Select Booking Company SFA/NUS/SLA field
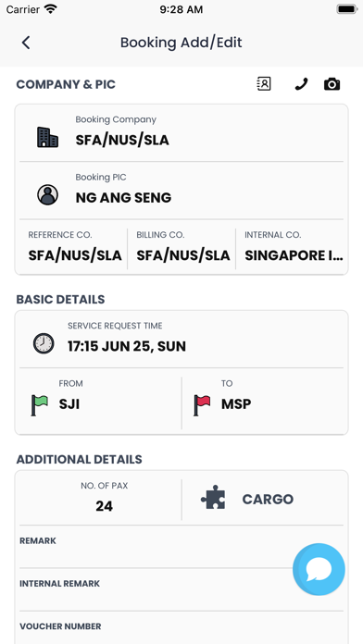Viewport: 363px width, 644px height. [x=181, y=133]
